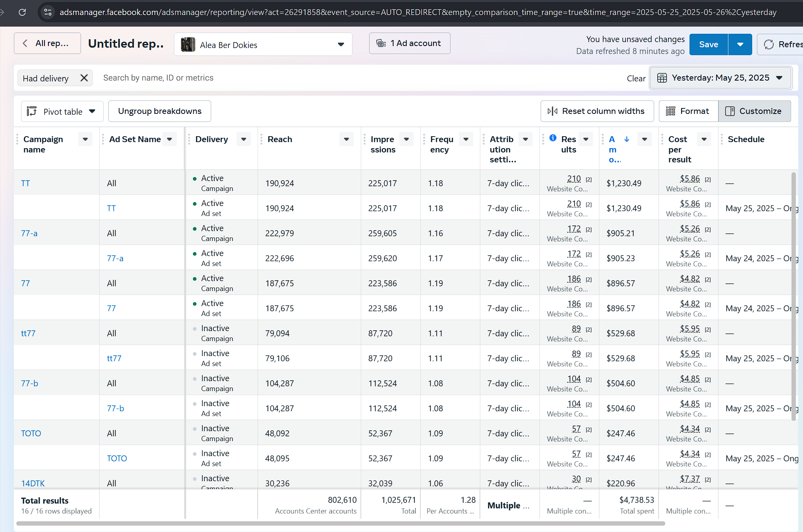Open the Reach column header menu
Viewport: 803px width, 532px height.
(x=346, y=139)
